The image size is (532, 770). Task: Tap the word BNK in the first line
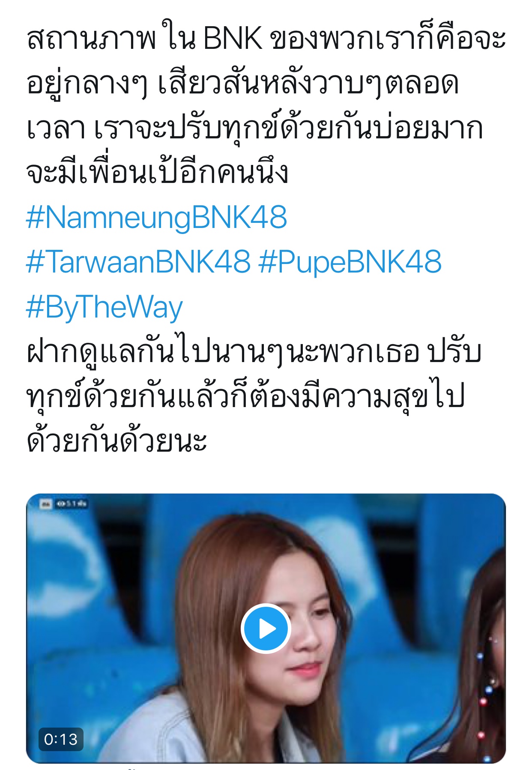(x=233, y=39)
